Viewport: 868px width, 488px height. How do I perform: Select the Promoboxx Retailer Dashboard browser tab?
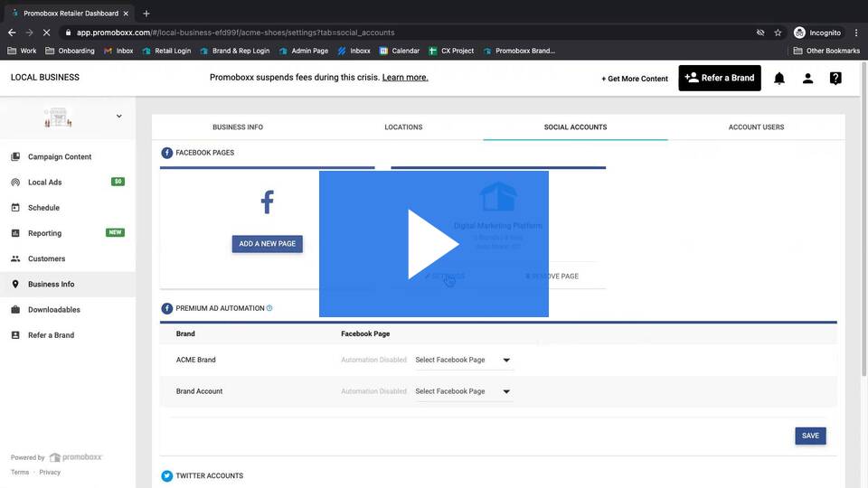coord(71,14)
